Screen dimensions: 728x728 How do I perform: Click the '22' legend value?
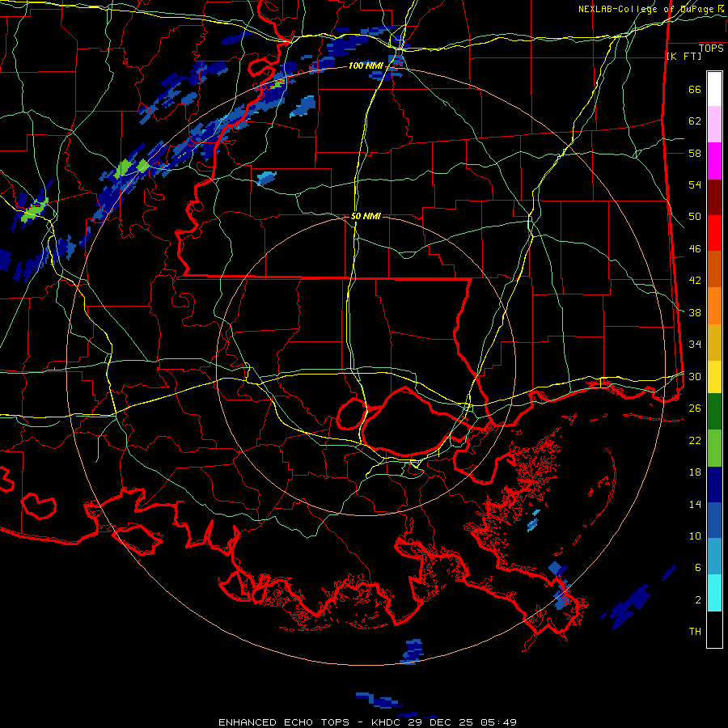(695, 440)
